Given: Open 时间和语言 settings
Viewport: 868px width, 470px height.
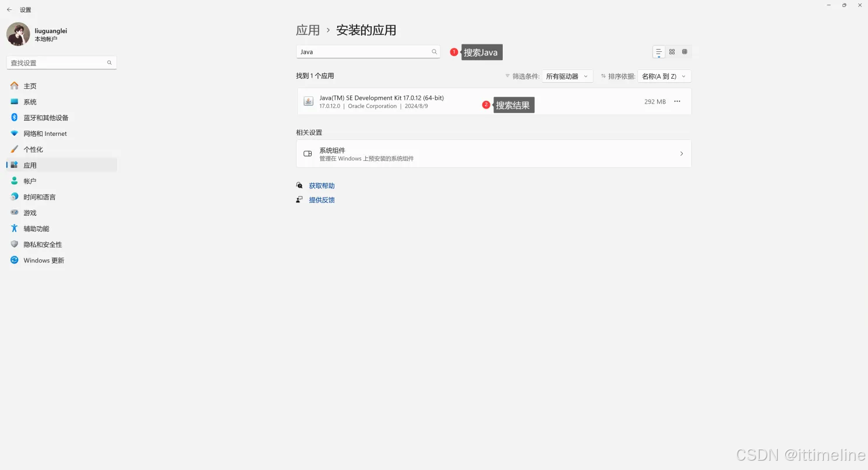Looking at the screenshot, I should click(x=62, y=197).
